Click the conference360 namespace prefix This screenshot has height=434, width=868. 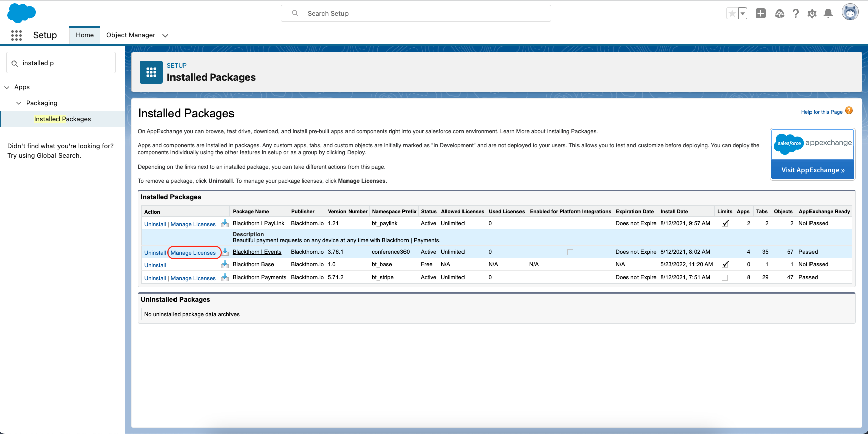pos(391,252)
